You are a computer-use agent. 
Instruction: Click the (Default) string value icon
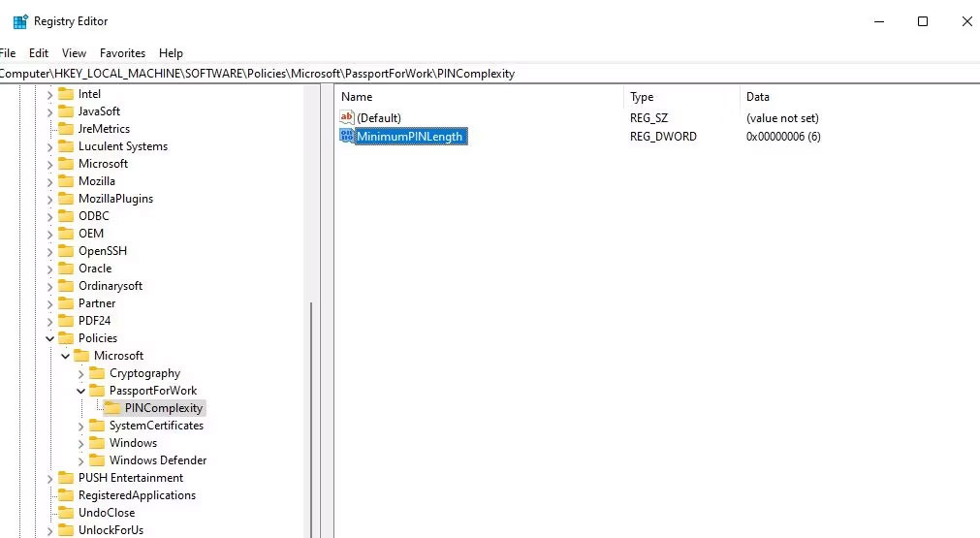[347, 117]
